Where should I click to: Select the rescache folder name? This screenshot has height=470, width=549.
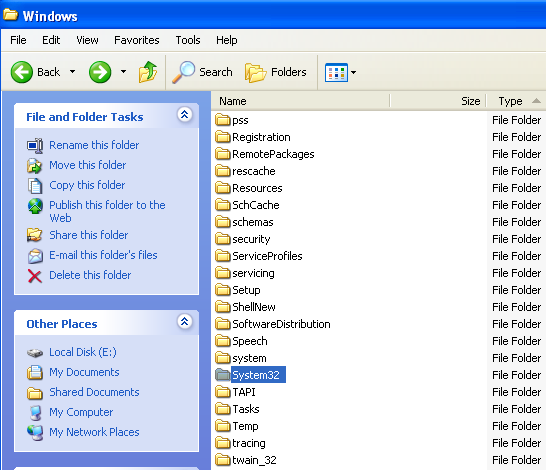point(254,171)
